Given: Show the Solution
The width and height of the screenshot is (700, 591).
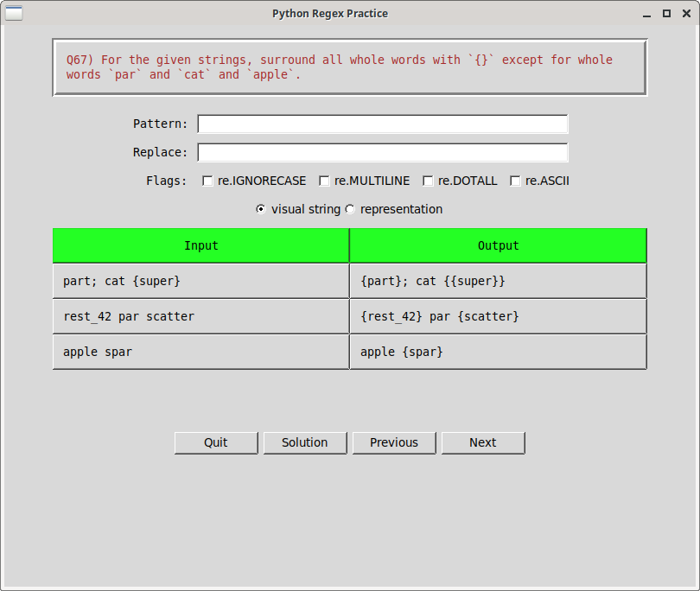Looking at the screenshot, I should [x=305, y=442].
